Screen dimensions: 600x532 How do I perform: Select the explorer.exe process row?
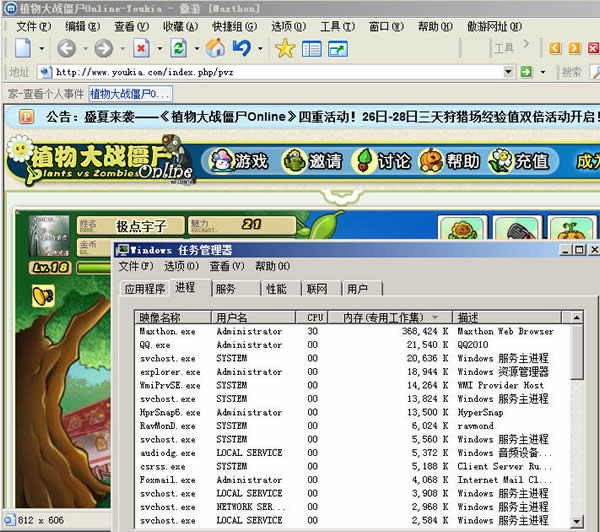point(352,372)
